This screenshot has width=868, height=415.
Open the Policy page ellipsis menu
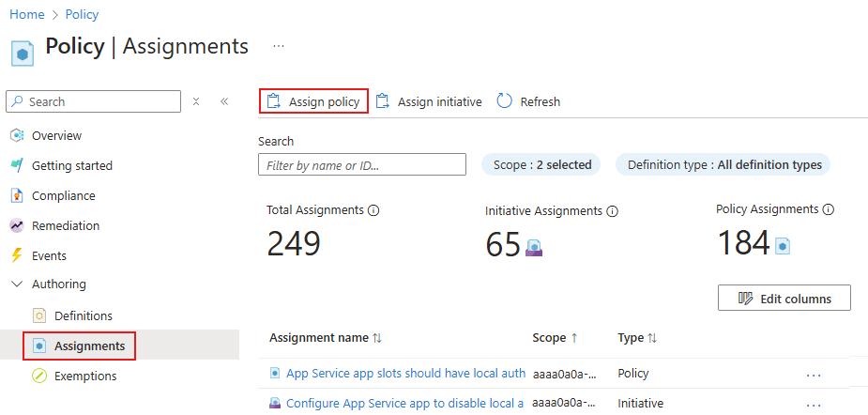[x=279, y=46]
